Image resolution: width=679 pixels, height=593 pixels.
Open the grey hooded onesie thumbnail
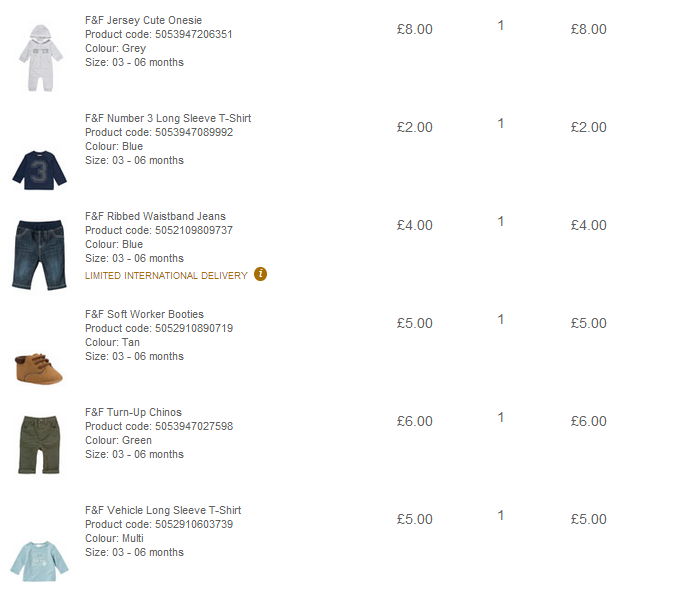pos(41,58)
